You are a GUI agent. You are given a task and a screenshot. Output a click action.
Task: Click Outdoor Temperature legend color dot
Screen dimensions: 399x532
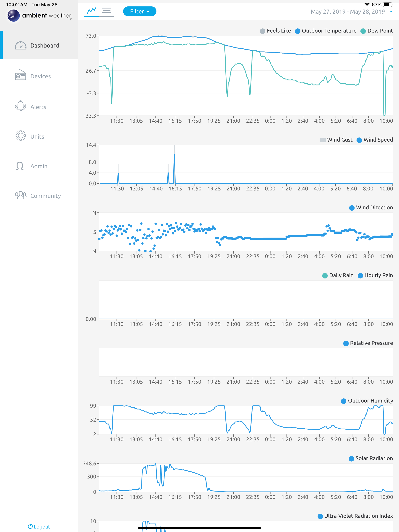click(x=298, y=31)
